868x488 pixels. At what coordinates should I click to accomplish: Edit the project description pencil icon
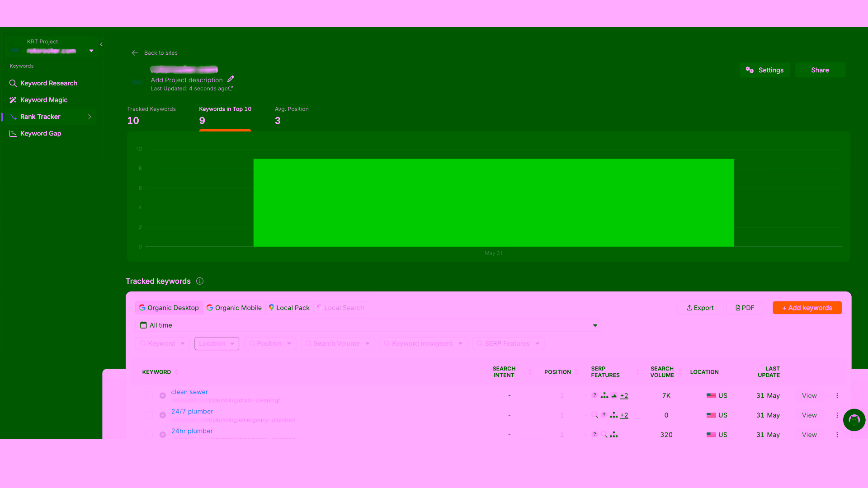pos(231,79)
